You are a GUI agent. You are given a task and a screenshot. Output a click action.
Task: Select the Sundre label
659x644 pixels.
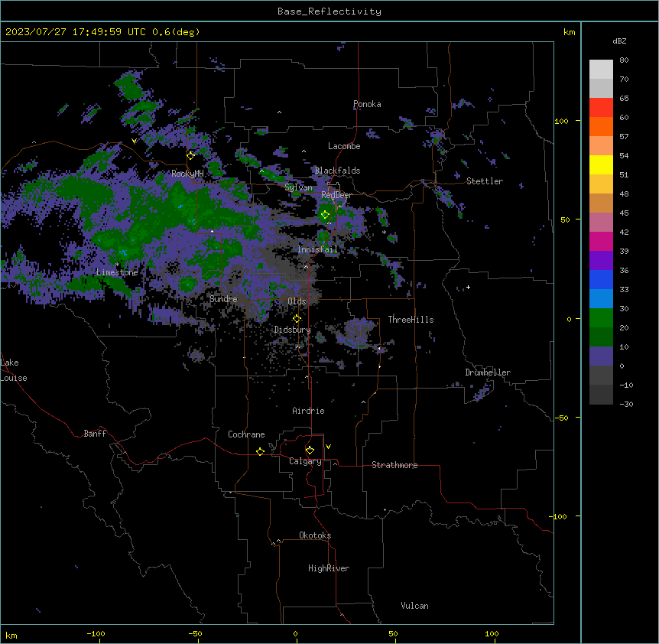[x=223, y=299]
